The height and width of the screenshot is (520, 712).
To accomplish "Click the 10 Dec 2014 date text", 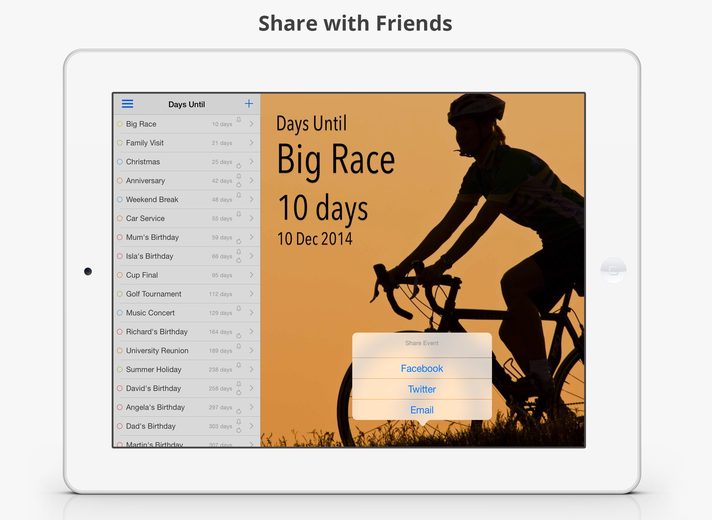I will (x=315, y=239).
